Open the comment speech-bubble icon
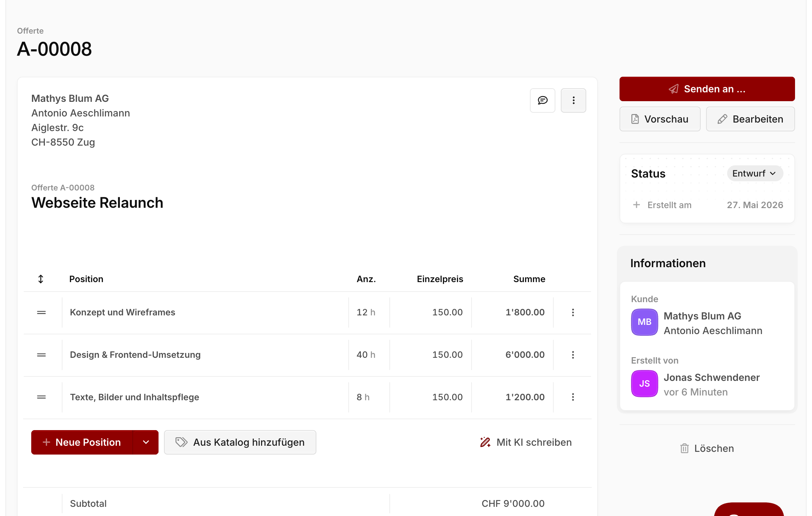Image resolution: width=812 pixels, height=516 pixels. point(542,100)
